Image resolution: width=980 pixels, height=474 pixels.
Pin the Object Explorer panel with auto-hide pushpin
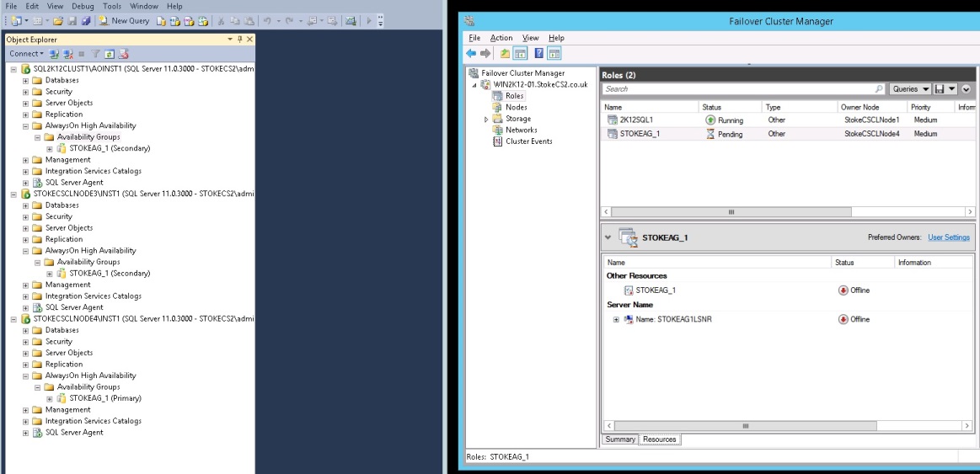click(x=239, y=40)
